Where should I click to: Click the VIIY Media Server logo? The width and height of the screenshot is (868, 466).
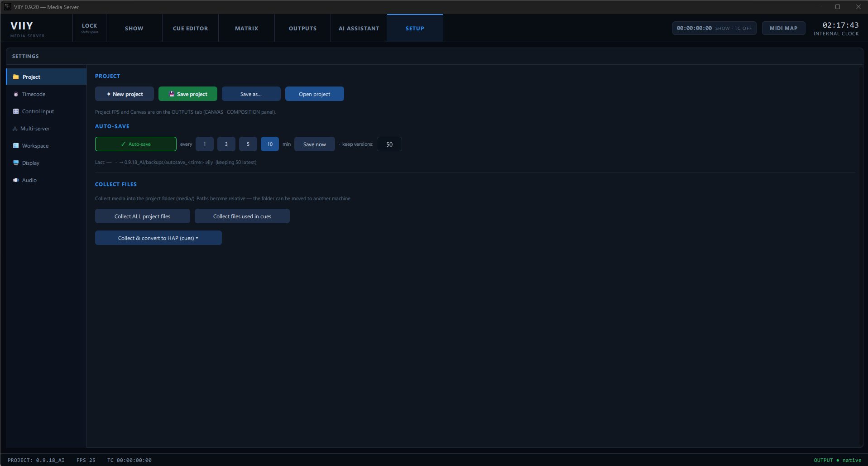(x=27, y=29)
